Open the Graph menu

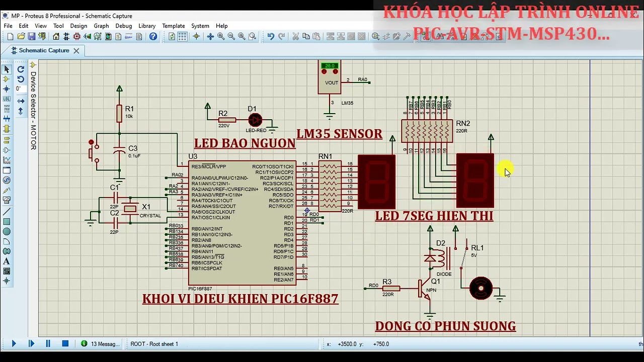click(101, 26)
